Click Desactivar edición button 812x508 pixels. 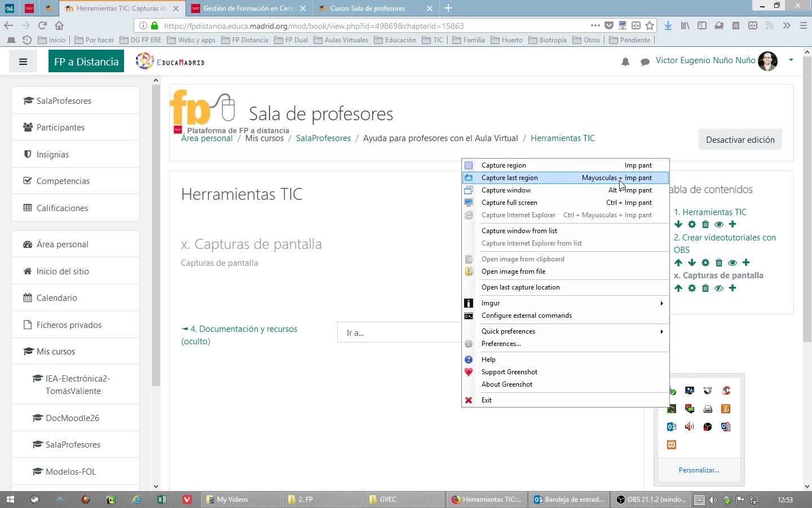740,139
